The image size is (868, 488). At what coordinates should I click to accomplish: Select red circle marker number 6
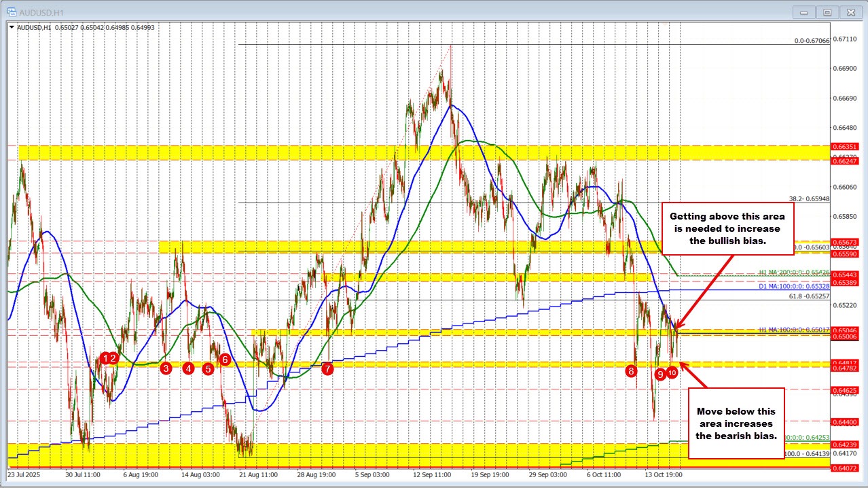pos(225,359)
